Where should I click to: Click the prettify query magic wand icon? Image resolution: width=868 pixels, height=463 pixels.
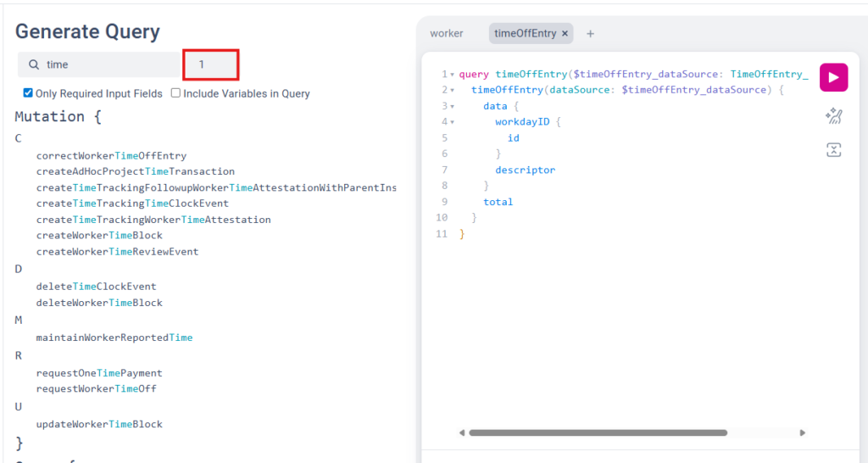coord(834,115)
